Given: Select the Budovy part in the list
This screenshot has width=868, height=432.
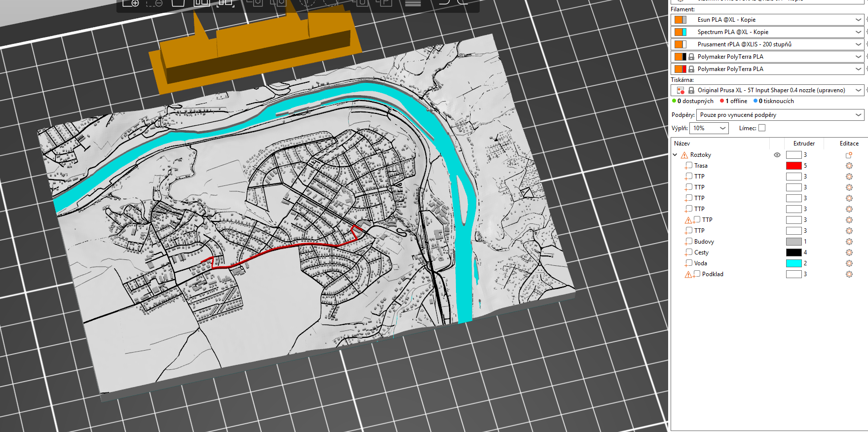Looking at the screenshot, I should (704, 242).
